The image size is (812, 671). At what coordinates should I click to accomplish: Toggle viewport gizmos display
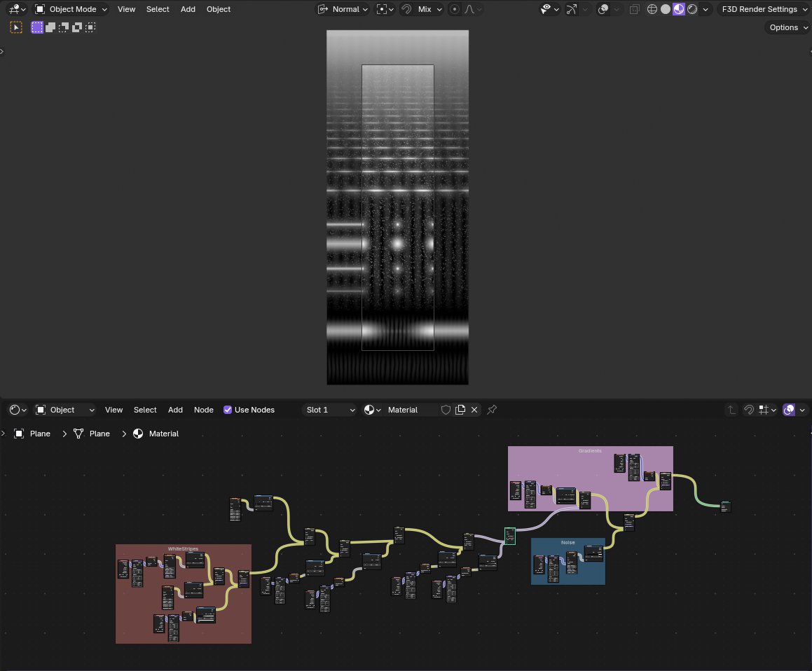(571, 9)
